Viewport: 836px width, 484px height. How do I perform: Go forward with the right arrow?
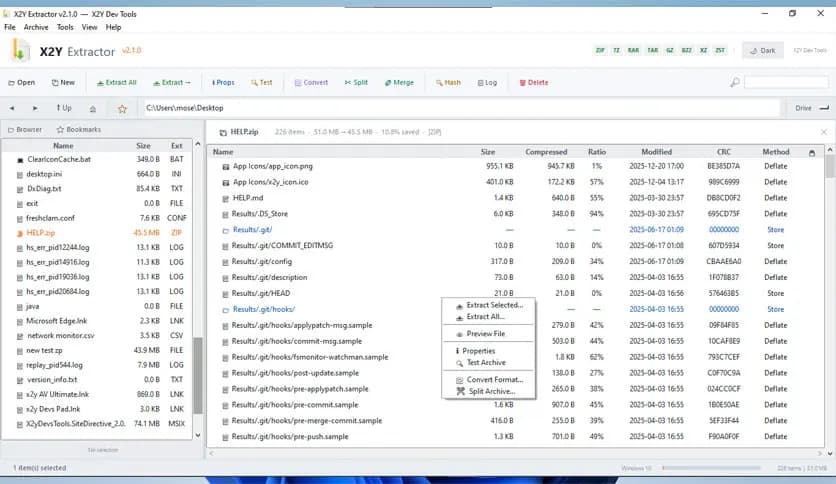point(35,108)
